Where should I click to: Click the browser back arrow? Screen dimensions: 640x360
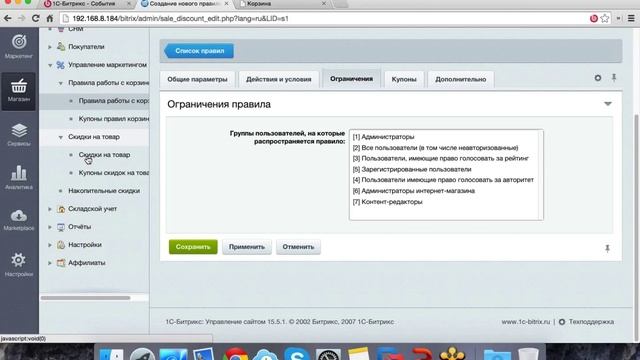pyautogui.click(x=7, y=18)
